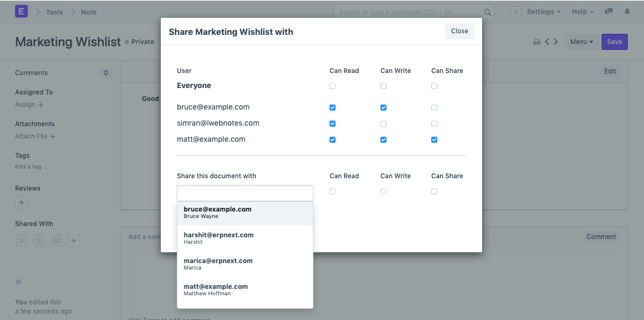Click the print icon in the toolbar
The height and width of the screenshot is (320, 644).
[536, 41]
